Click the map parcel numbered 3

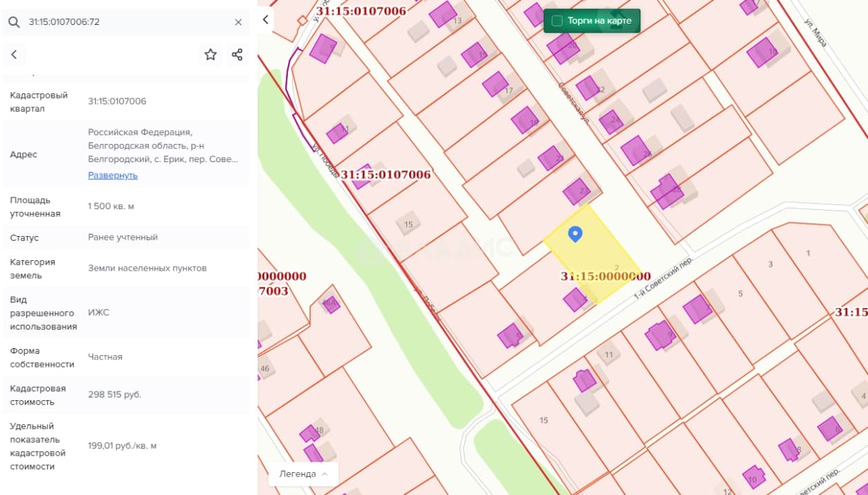coord(770,264)
